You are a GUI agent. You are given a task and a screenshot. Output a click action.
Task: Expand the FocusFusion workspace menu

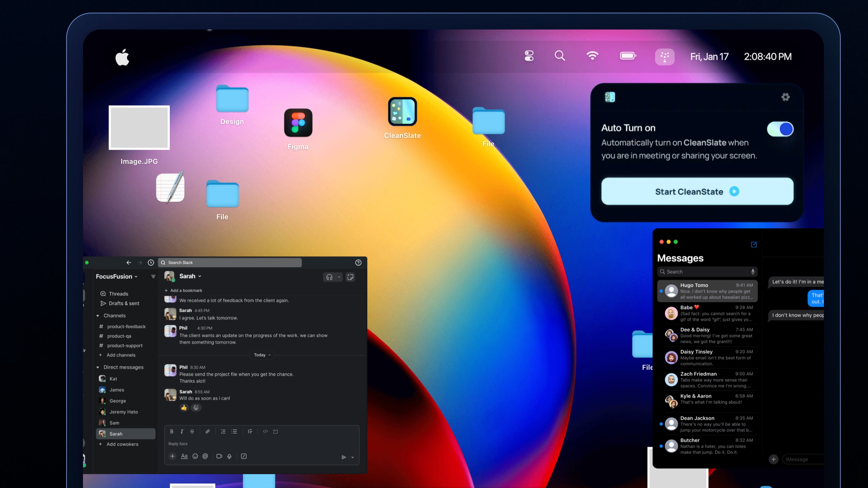(x=117, y=276)
